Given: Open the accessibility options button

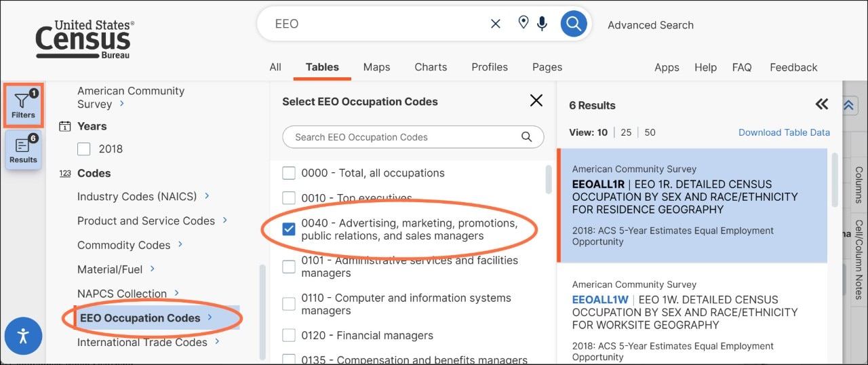Looking at the screenshot, I should 23,335.
